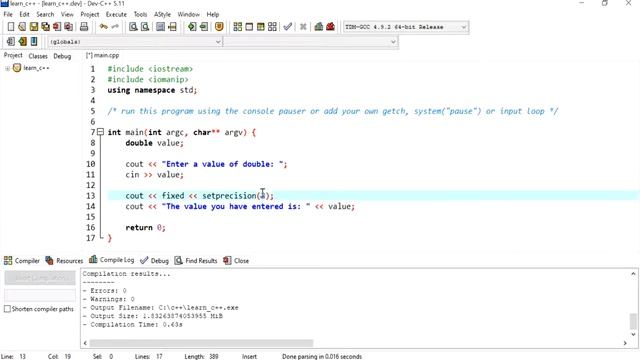Viewport: 640px width, 360px height.
Task: Open the File menu
Action: click(8, 14)
